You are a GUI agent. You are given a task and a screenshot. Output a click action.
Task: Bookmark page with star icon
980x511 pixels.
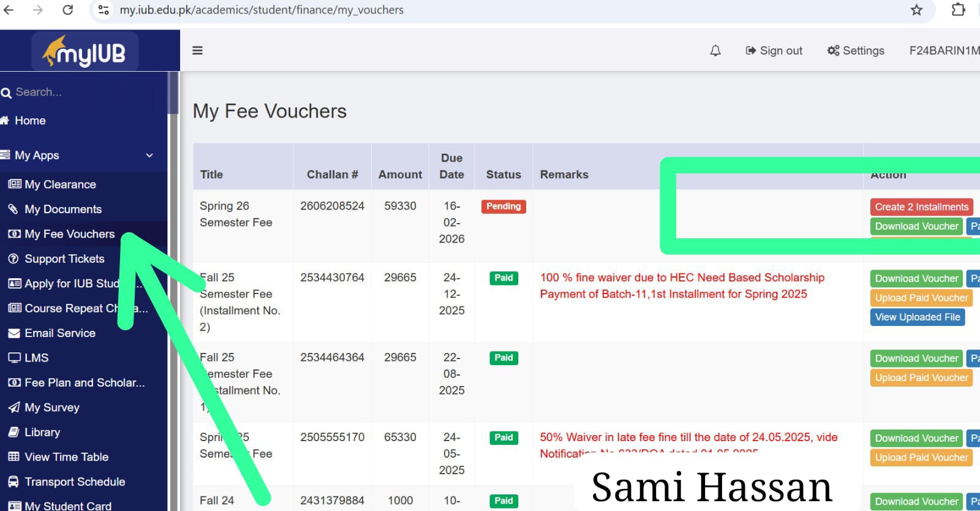pos(916,10)
